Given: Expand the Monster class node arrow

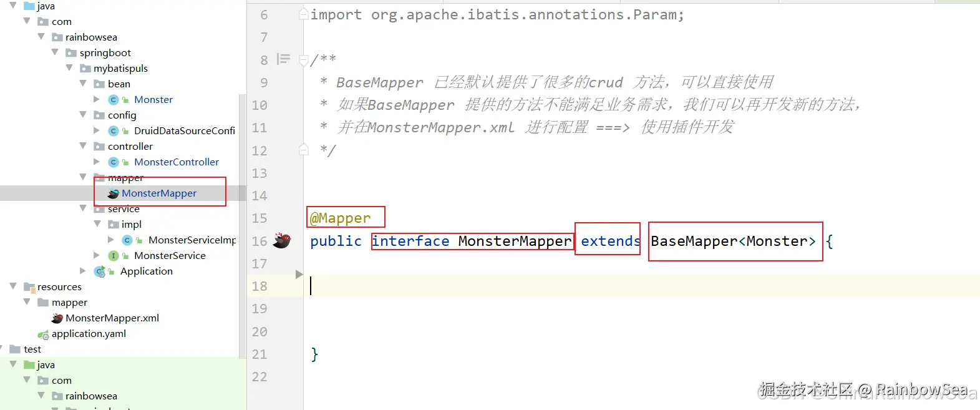Looking at the screenshot, I should 97,99.
